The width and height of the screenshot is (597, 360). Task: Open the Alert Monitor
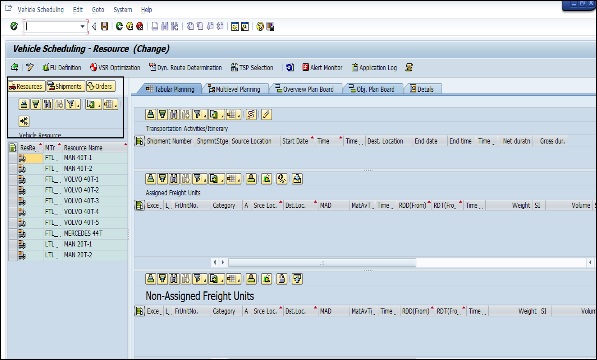point(322,67)
